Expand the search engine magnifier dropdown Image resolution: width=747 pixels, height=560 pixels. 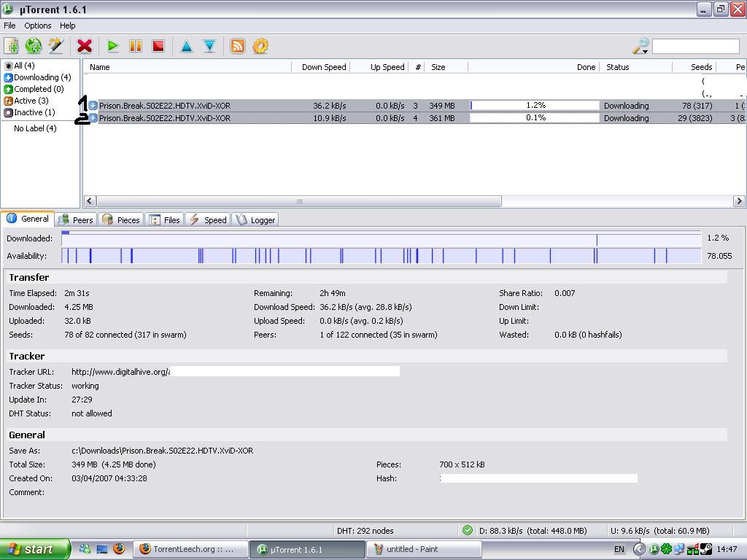(x=640, y=47)
